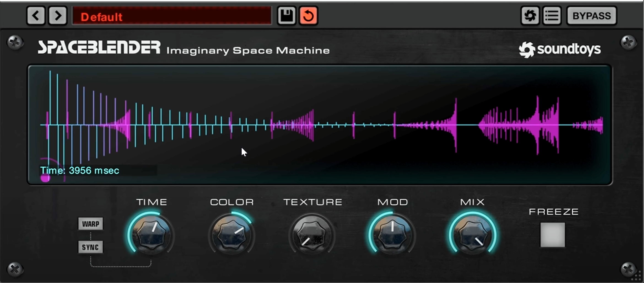This screenshot has height=283, width=644.
Task: Click the Time 3956 msec readout
Action: tap(80, 171)
